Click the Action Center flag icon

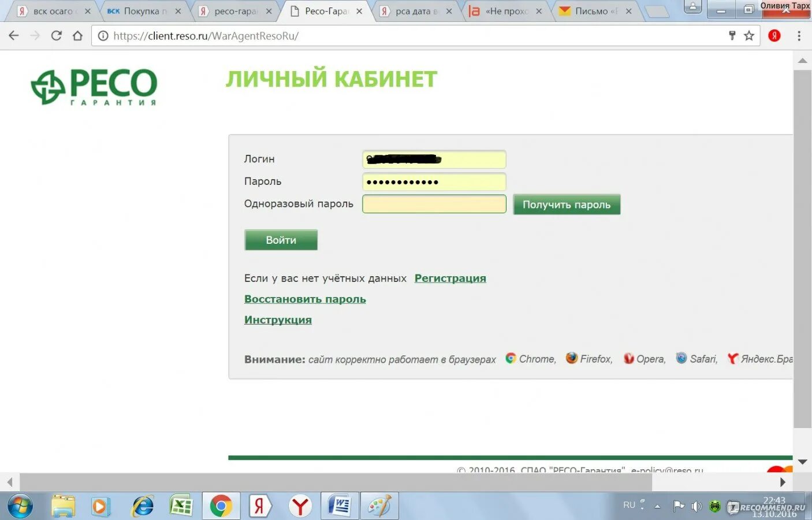[679, 506]
